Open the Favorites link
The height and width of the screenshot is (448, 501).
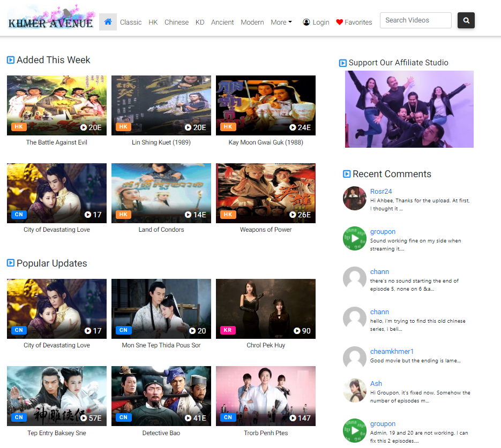(358, 22)
